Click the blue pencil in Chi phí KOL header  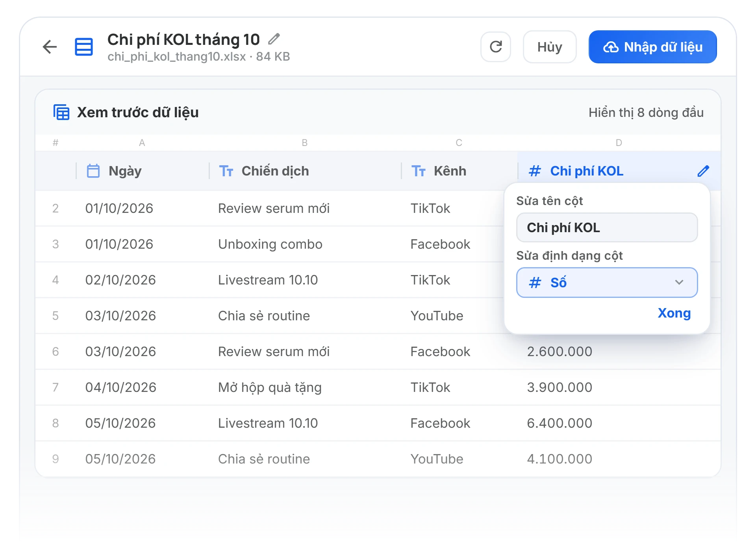click(703, 171)
